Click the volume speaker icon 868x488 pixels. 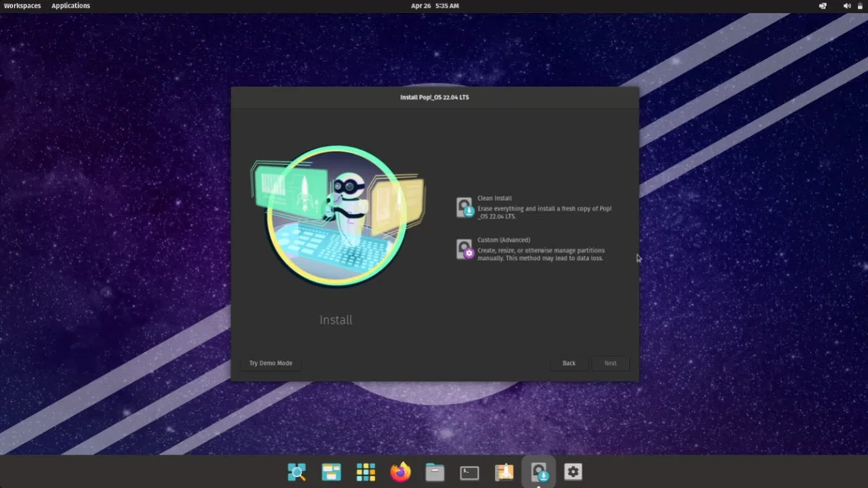846,6
